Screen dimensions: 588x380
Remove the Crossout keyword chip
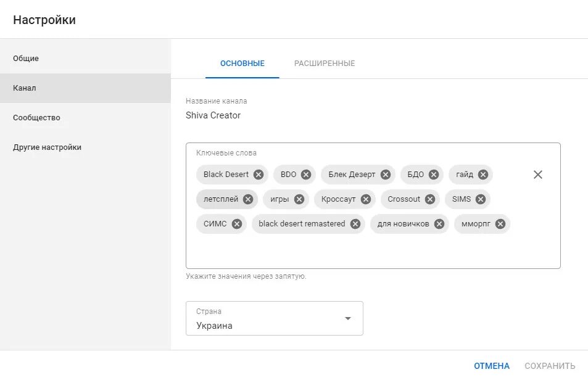(430, 199)
